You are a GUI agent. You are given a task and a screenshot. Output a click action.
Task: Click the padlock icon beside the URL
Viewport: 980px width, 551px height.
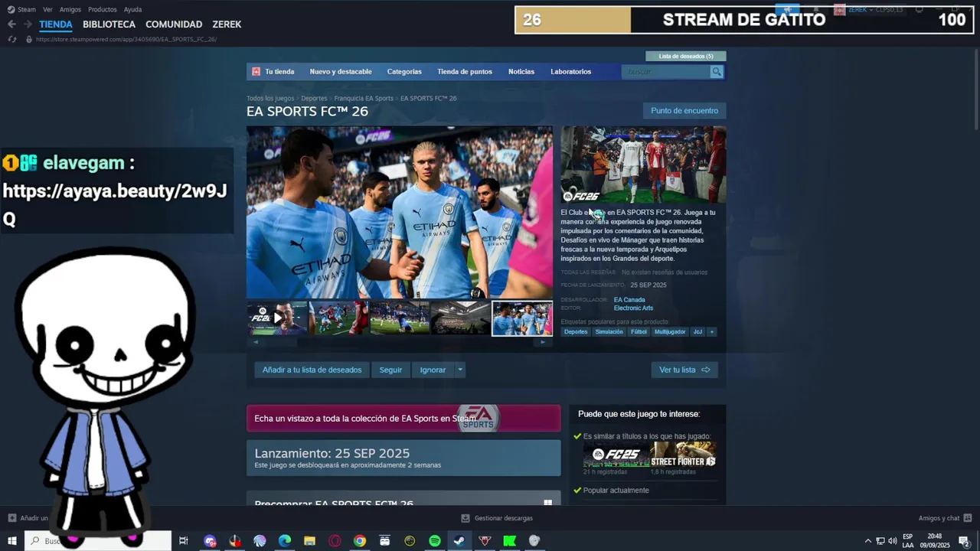[x=29, y=39]
